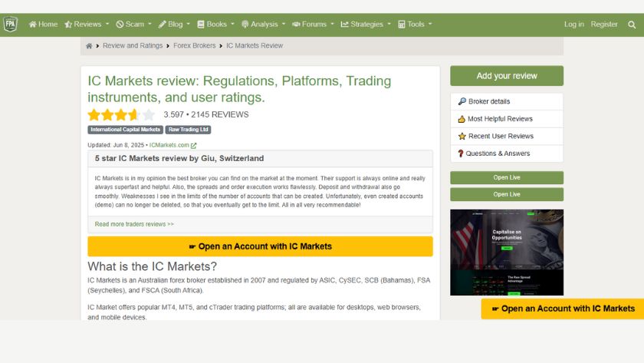The height and width of the screenshot is (363, 644).
Task: Click the external link icon after ICMarkets.com
Action: (193, 146)
